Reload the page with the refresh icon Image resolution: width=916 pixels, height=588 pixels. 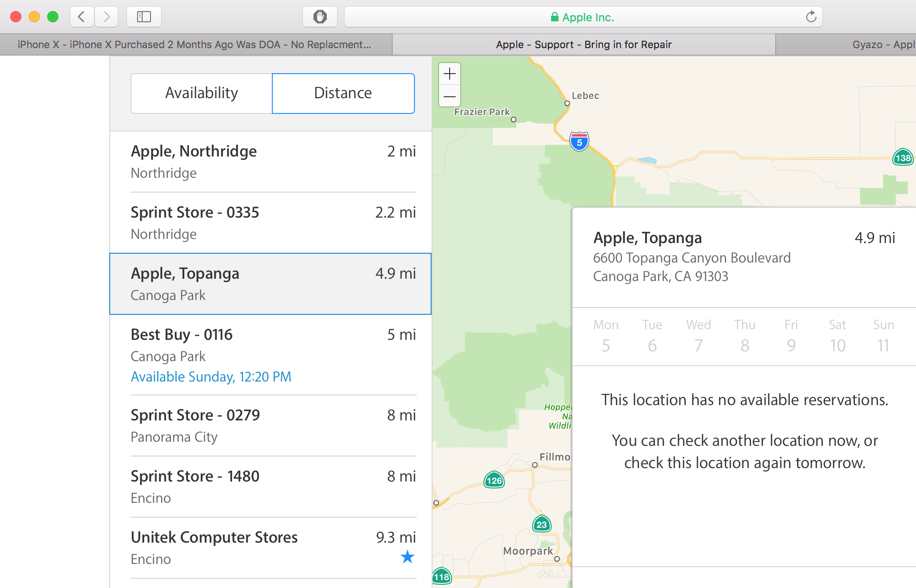pos(811,17)
